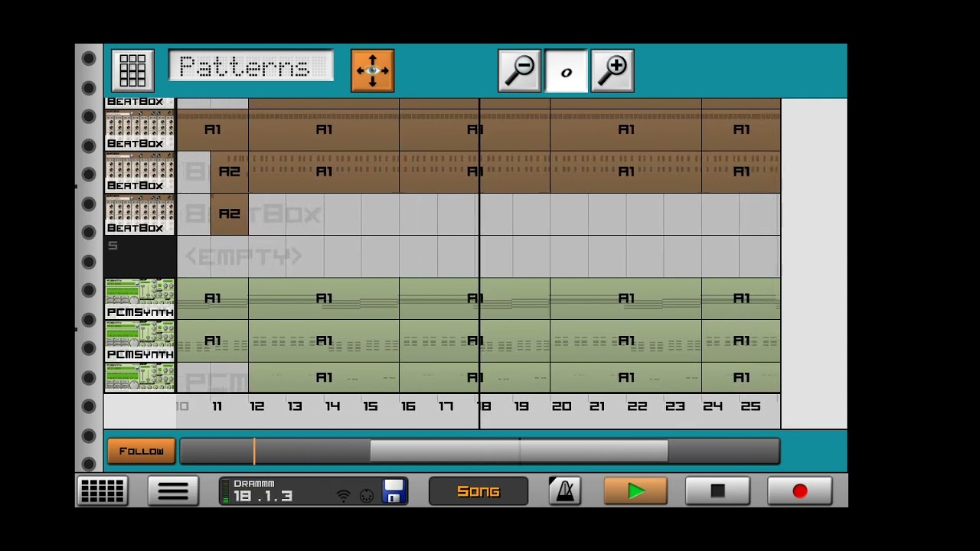Click measure 16 on the timeline ruler
Image resolution: width=980 pixels, height=551 pixels.
click(x=408, y=406)
